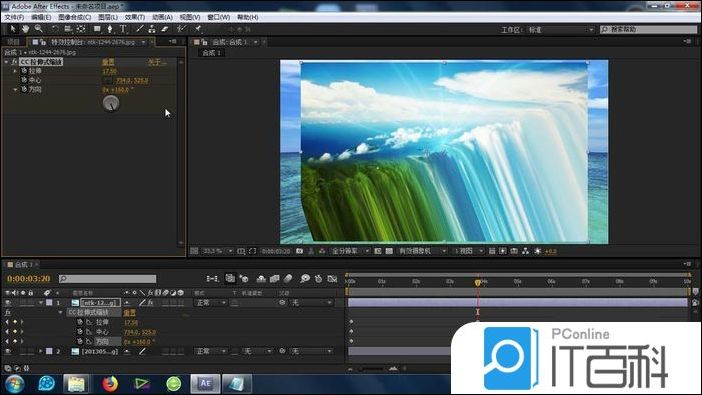702x395 pixels.
Task: Open layer 2 blending mode 正常 dropdown
Action: pos(211,352)
